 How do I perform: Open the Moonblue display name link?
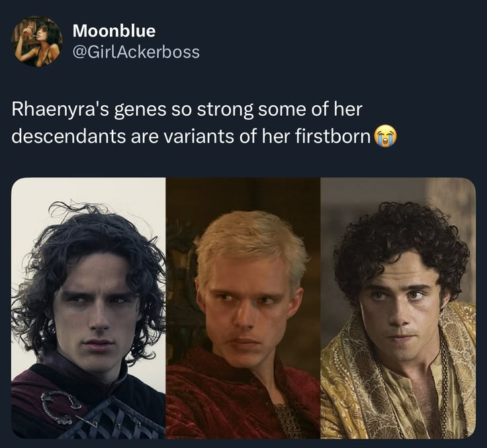pyautogui.click(x=114, y=30)
